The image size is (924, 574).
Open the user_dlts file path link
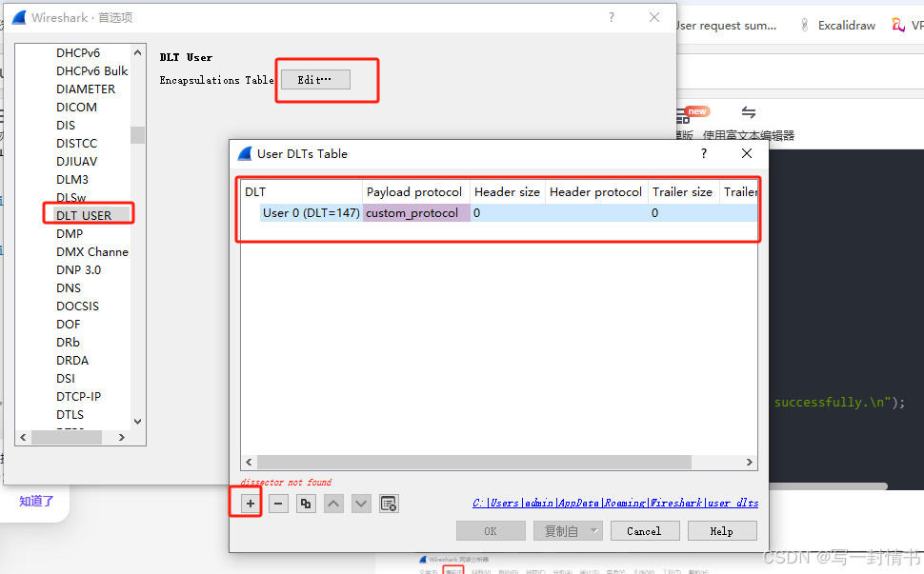coord(615,503)
